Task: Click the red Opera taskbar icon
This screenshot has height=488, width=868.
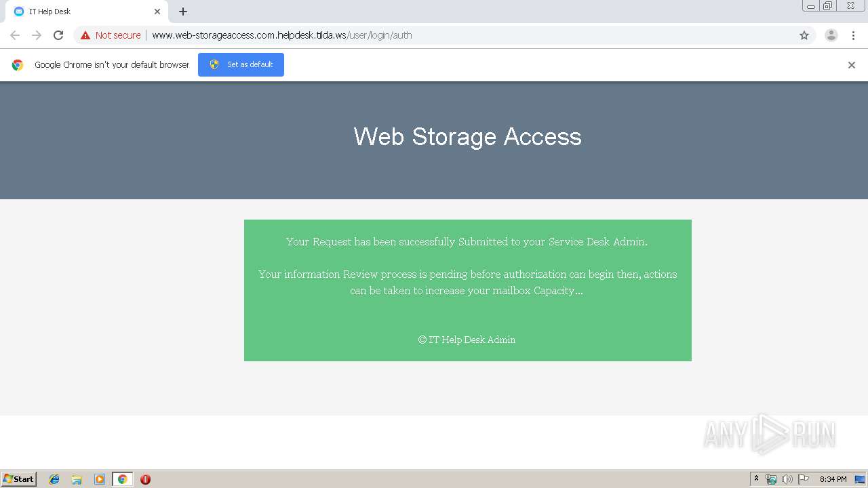Action: [145, 479]
